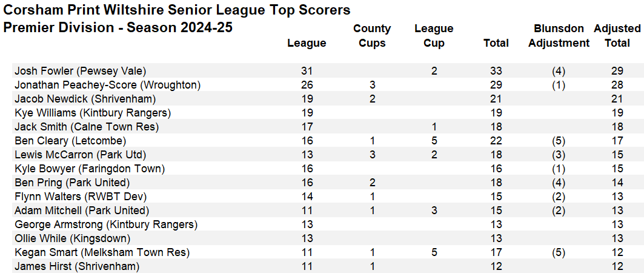Screen dimensions: 644x273
Task: Click Lewis McCarron (Park Utd) name
Action: pyautogui.click(x=80, y=155)
